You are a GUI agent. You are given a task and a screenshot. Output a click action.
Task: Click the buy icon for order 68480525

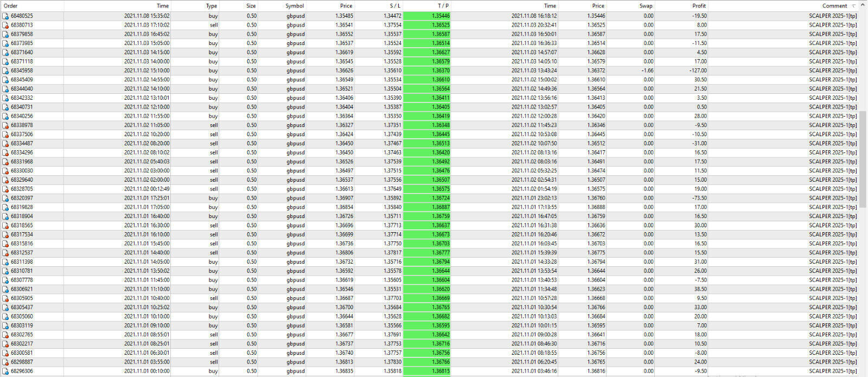pyautogui.click(x=5, y=16)
